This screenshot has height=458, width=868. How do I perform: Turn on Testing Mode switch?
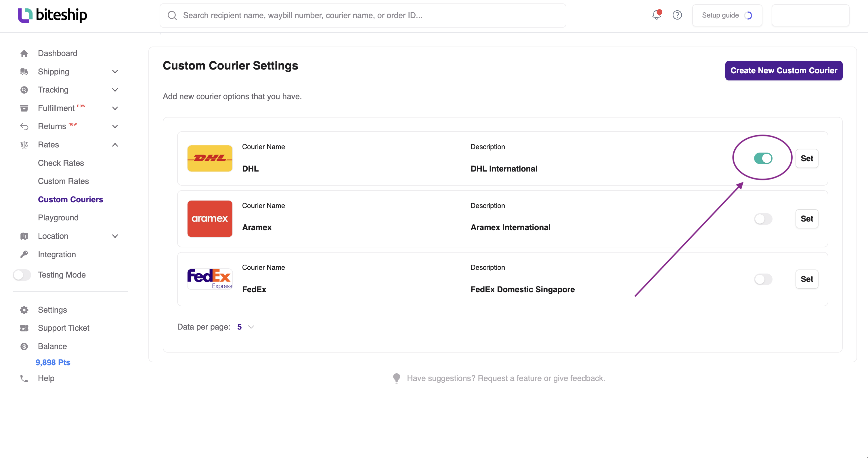22,275
